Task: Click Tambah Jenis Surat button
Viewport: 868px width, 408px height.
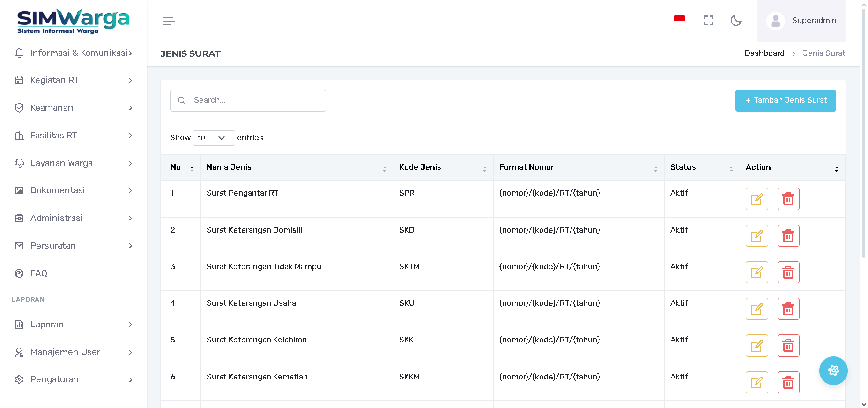Action: point(785,100)
